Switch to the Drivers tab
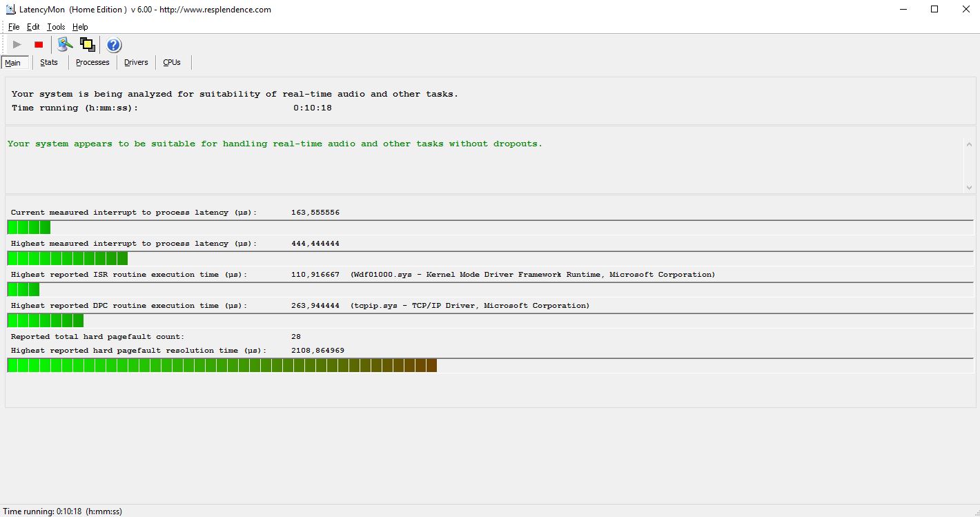This screenshot has width=980, height=517. click(136, 62)
